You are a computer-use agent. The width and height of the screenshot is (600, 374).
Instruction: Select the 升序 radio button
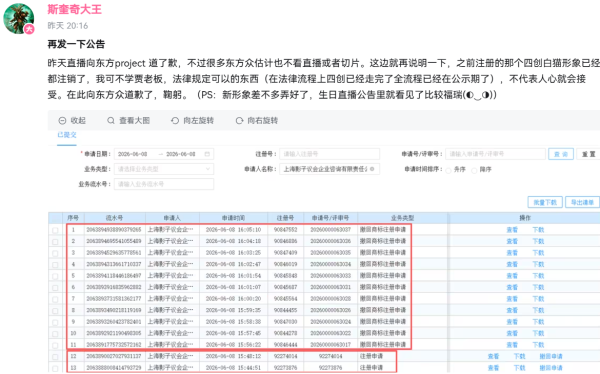pyautogui.click(x=448, y=170)
